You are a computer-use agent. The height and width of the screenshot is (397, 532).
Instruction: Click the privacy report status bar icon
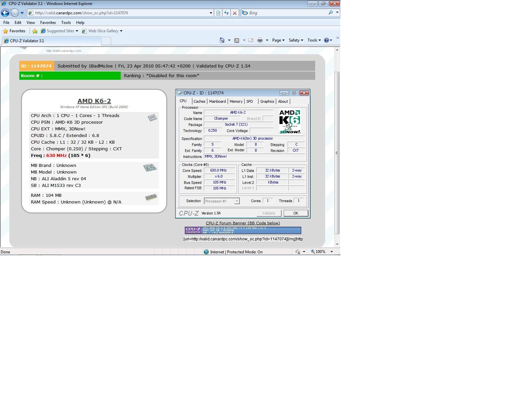click(x=298, y=252)
